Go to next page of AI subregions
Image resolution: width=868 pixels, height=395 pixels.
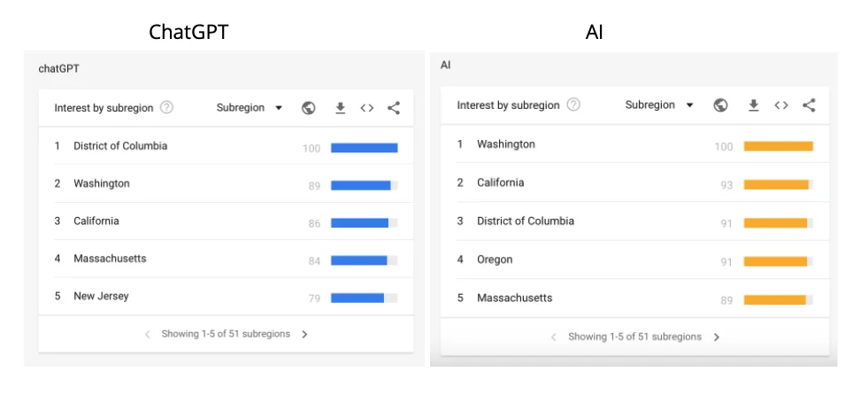click(x=717, y=337)
